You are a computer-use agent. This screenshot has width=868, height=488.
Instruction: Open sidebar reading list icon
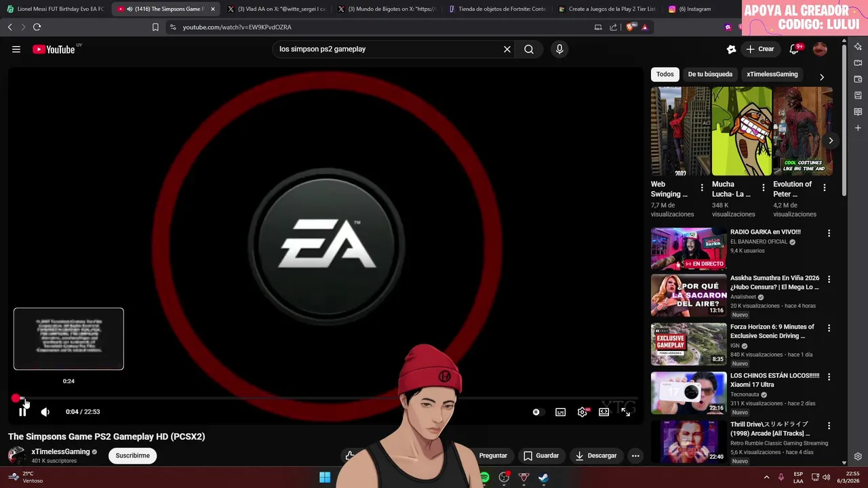[x=858, y=111]
